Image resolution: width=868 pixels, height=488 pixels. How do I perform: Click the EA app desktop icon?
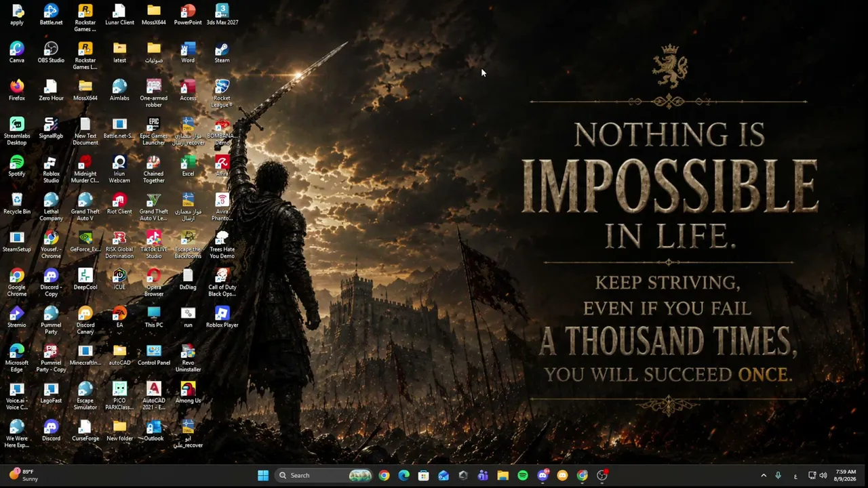point(119,318)
